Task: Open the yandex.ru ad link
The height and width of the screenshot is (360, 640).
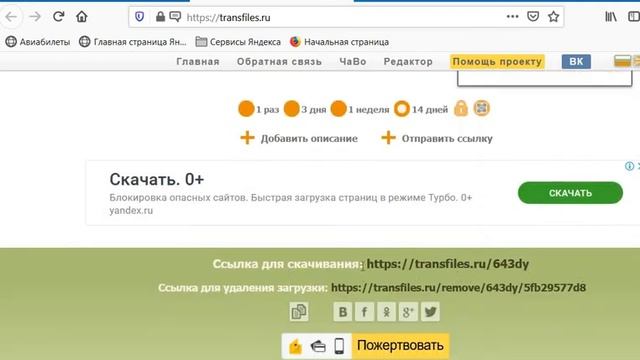Action: [131, 211]
